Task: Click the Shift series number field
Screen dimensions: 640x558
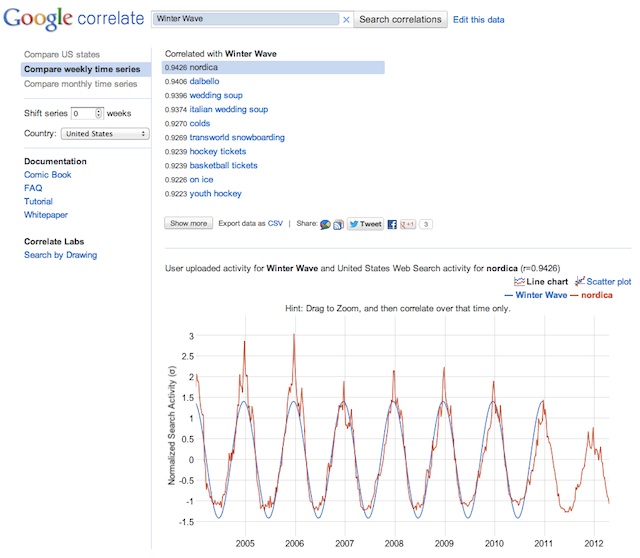Action: pyautogui.click(x=84, y=113)
